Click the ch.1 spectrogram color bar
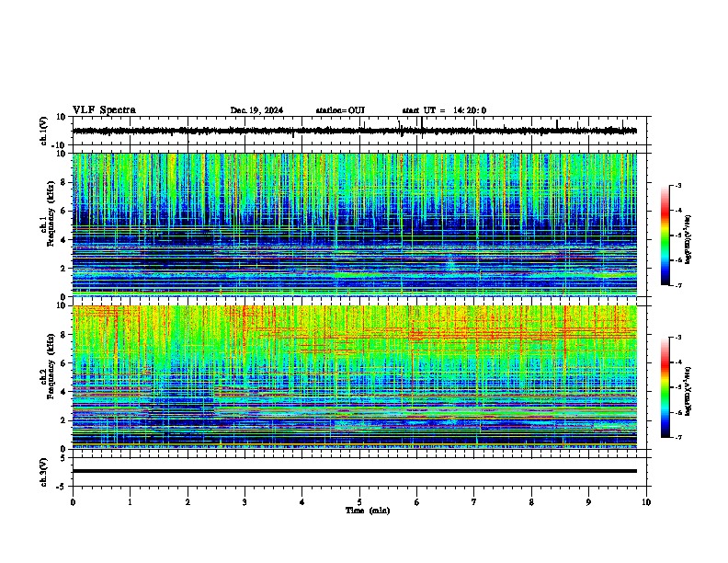 665,236
